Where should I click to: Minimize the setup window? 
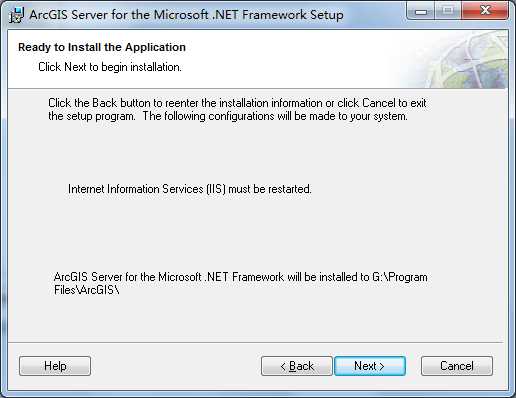(421, 12)
